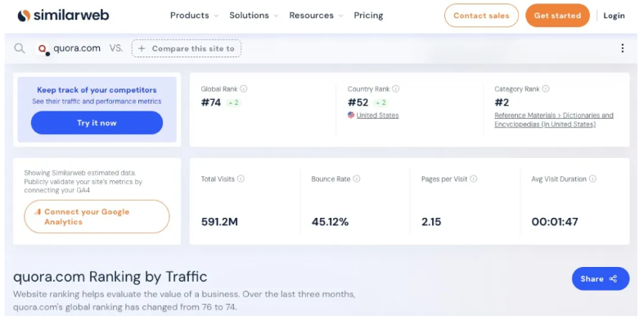
Task: Click the Login link
Action: coord(614,16)
